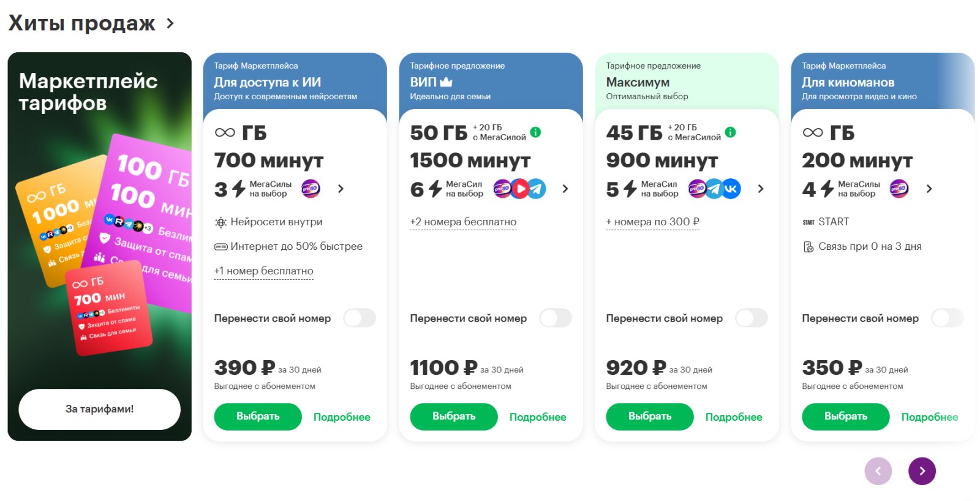The image size is (980, 501).
Task: Click the red play icon in the VIP card
Action: coord(520,189)
